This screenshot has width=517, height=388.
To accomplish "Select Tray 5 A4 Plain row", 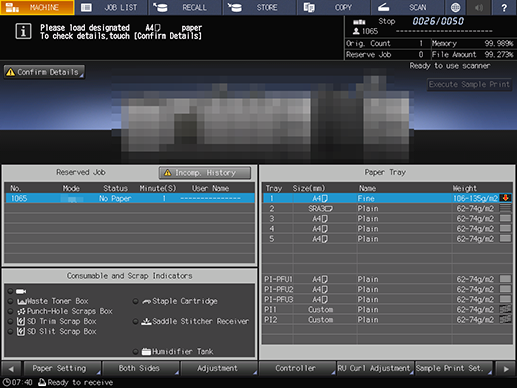I will (x=388, y=239).
